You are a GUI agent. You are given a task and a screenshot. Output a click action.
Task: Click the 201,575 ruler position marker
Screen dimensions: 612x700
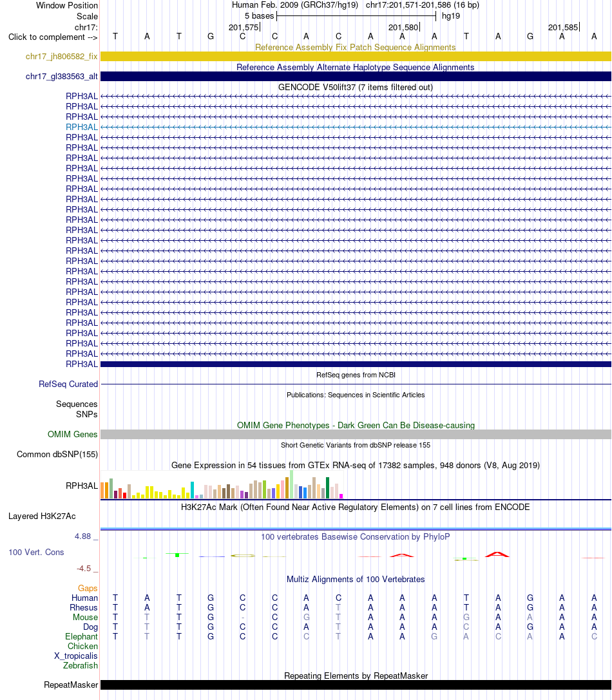tap(244, 27)
